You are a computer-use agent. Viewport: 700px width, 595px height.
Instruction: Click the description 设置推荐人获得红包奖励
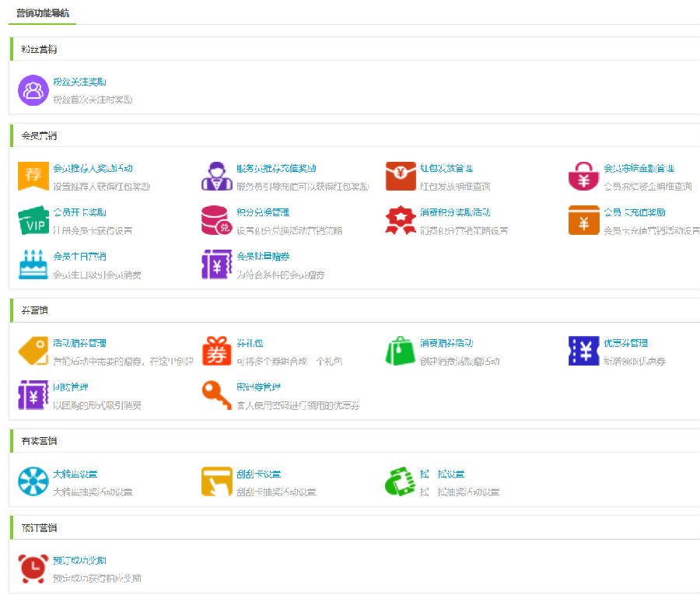click(x=101, y=186)
